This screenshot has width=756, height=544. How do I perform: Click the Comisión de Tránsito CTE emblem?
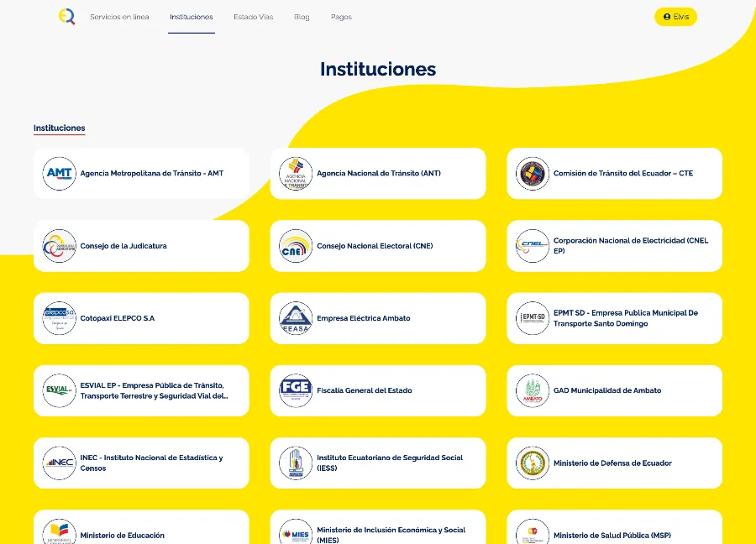[533, 174]
